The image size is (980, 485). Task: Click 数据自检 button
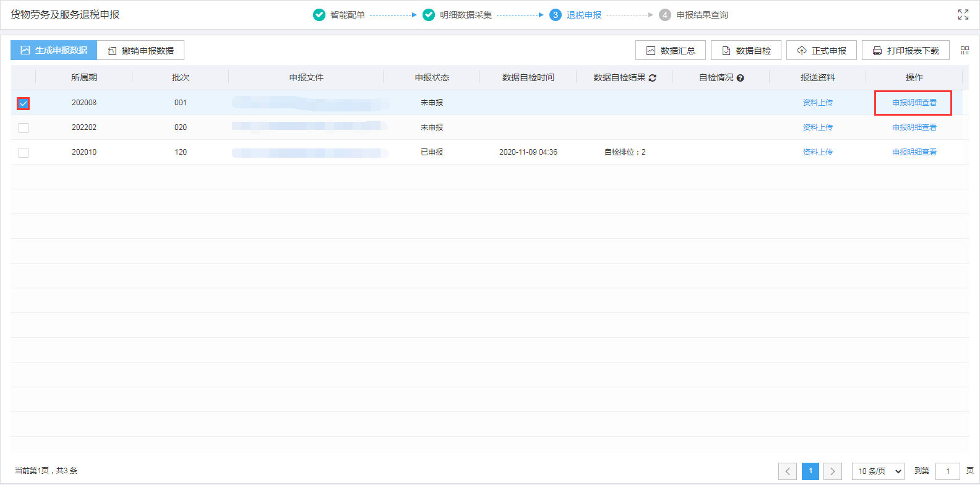(746, 50)
